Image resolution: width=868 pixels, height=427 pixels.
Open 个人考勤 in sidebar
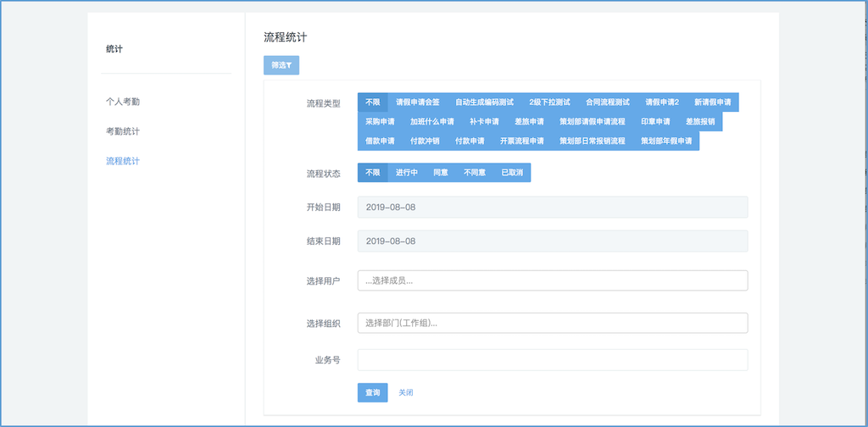point(123,102)
